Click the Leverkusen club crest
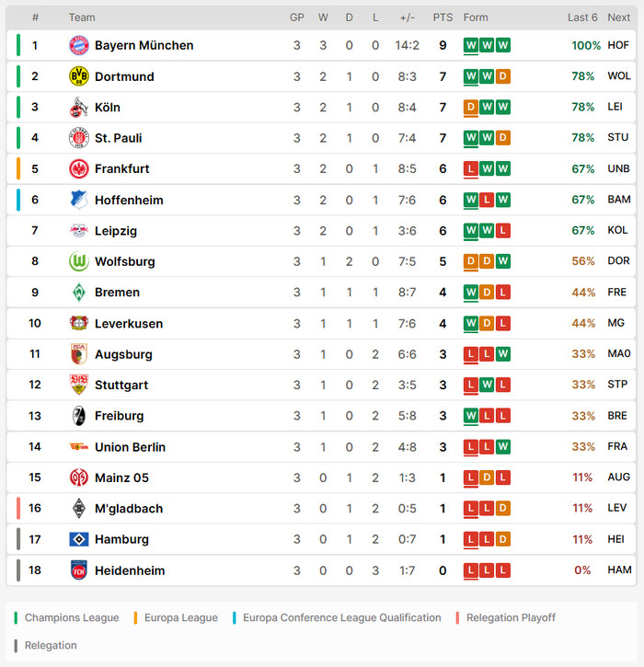The width and height of the screenshot is (644, 667). (x=79, y=323)
